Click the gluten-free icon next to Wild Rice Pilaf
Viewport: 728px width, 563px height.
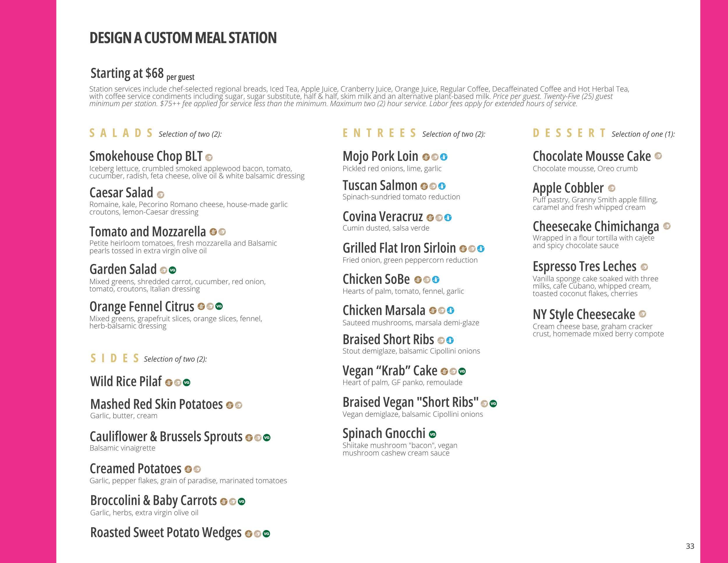coord(169,383)
